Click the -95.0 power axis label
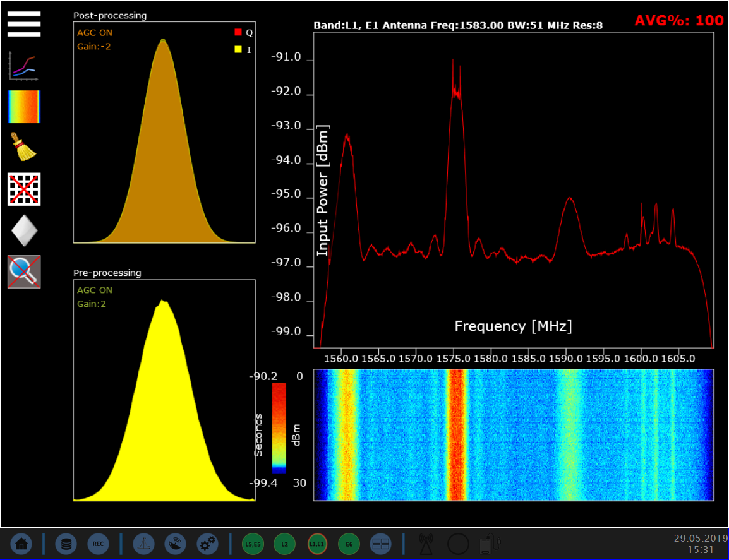This screenshot has height=560, width=729. [286, 194]
